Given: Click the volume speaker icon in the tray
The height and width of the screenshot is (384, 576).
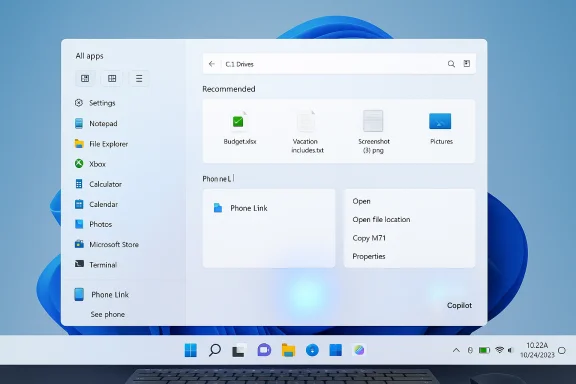Looking at the screenshot, I should 510,350.
